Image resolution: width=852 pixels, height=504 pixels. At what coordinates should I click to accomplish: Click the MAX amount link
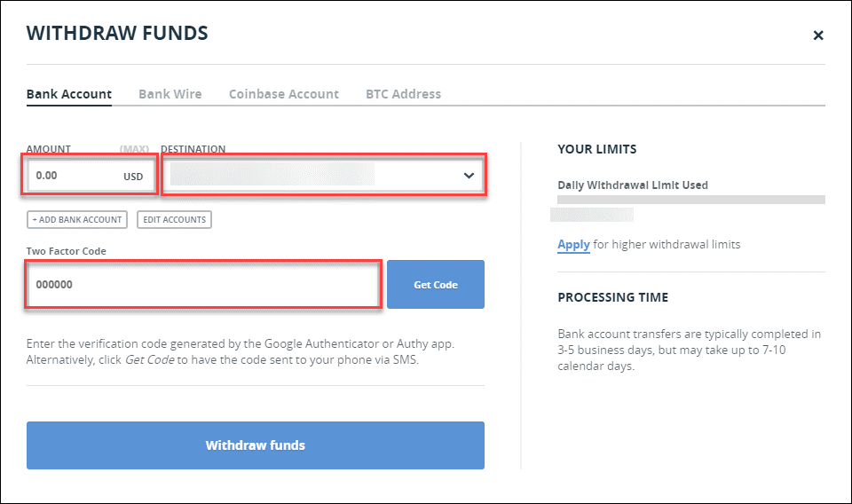(x=134, y=149)
